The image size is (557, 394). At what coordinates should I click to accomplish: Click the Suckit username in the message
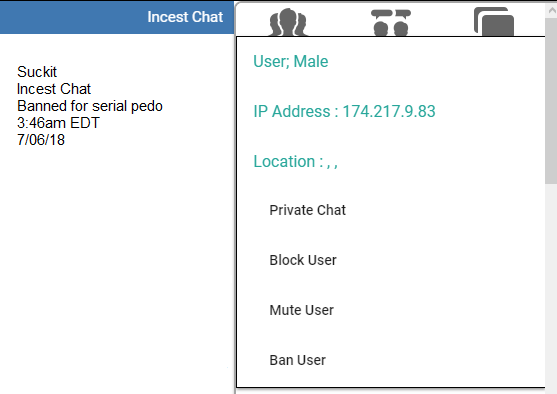coord(37,72)
